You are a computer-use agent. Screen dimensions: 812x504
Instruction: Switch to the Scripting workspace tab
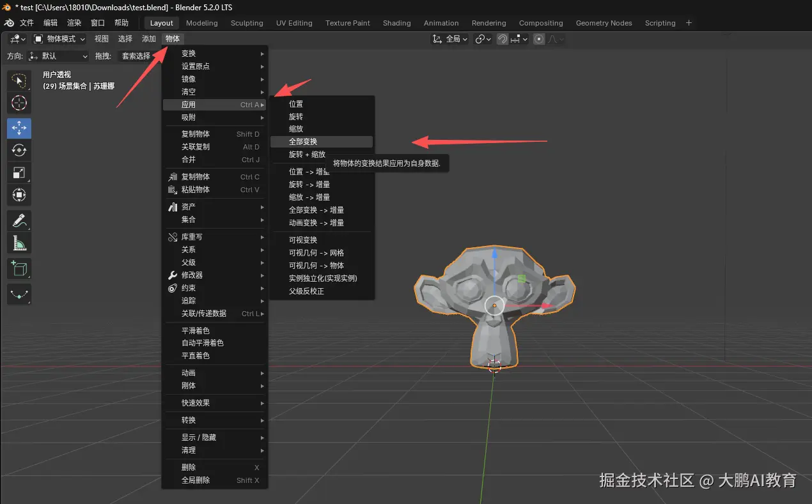tap(660, 23)
